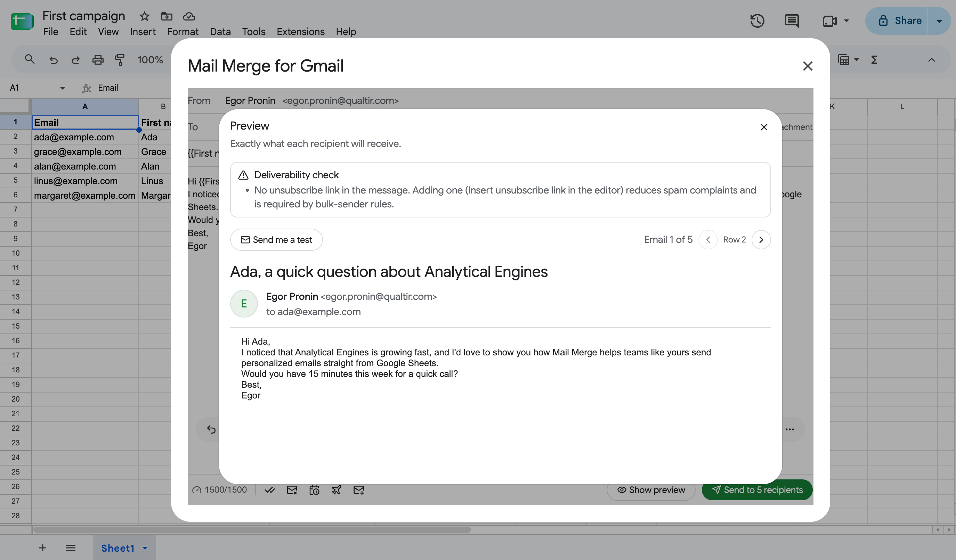Open the Extensions menu
The height and width of the screenshot is (560, 956).
(300, 32)
